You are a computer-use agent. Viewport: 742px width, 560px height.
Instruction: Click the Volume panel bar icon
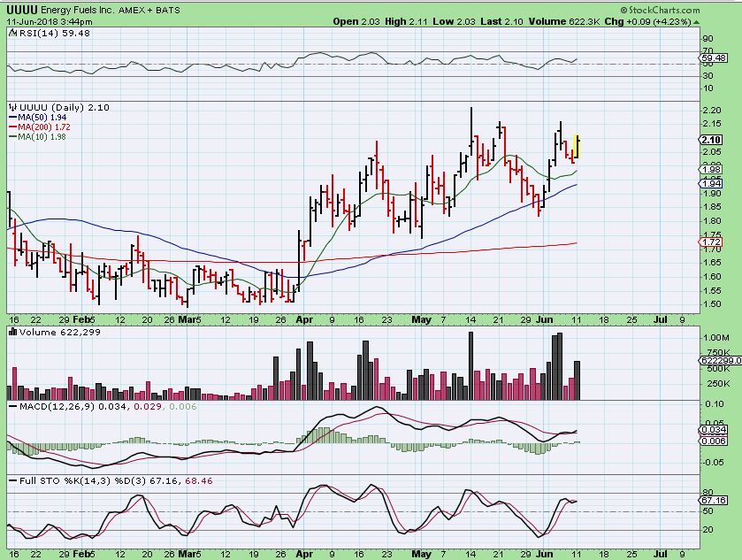(x=12, y=333)
